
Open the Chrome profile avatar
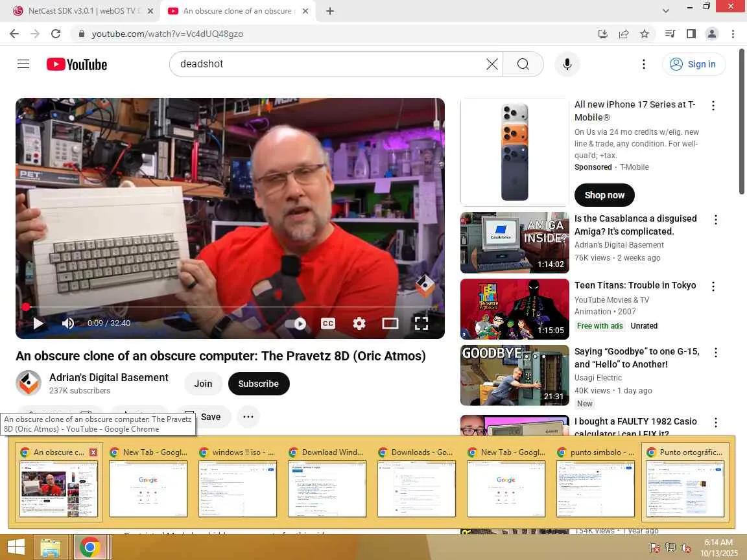(x=712, y=34)
